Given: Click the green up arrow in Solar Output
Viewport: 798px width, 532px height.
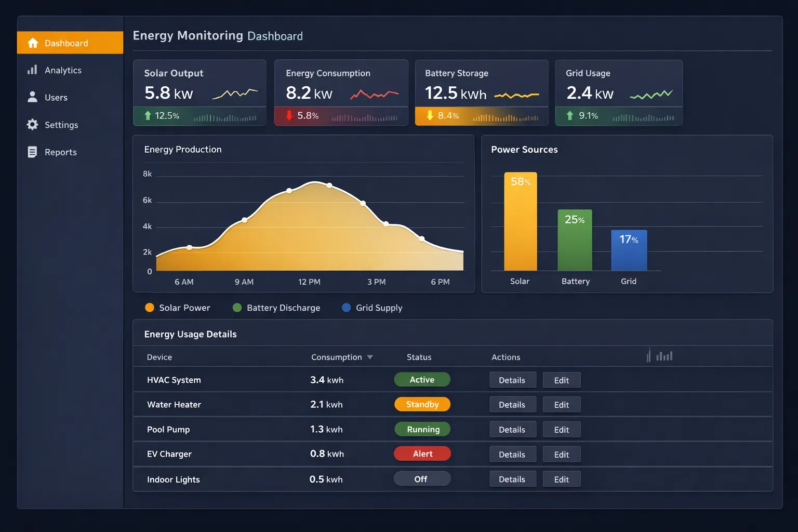Looking at the screenshot, I should coord(148,115).
